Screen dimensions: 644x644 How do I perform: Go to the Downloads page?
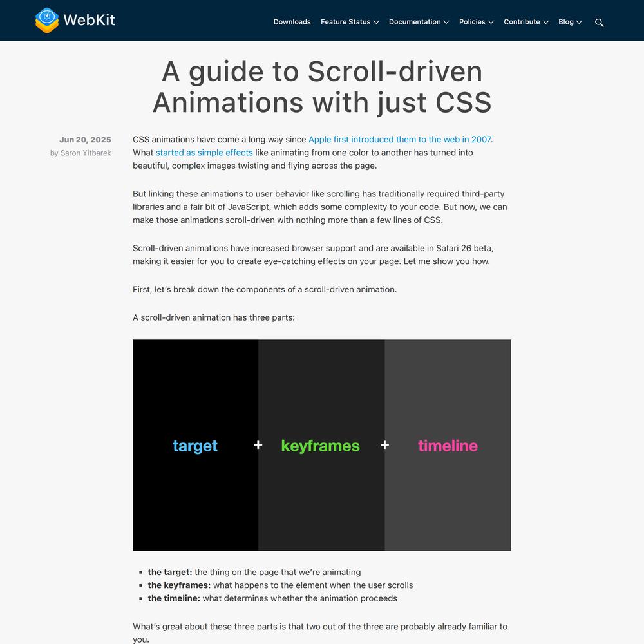click(x=292, y=22)
